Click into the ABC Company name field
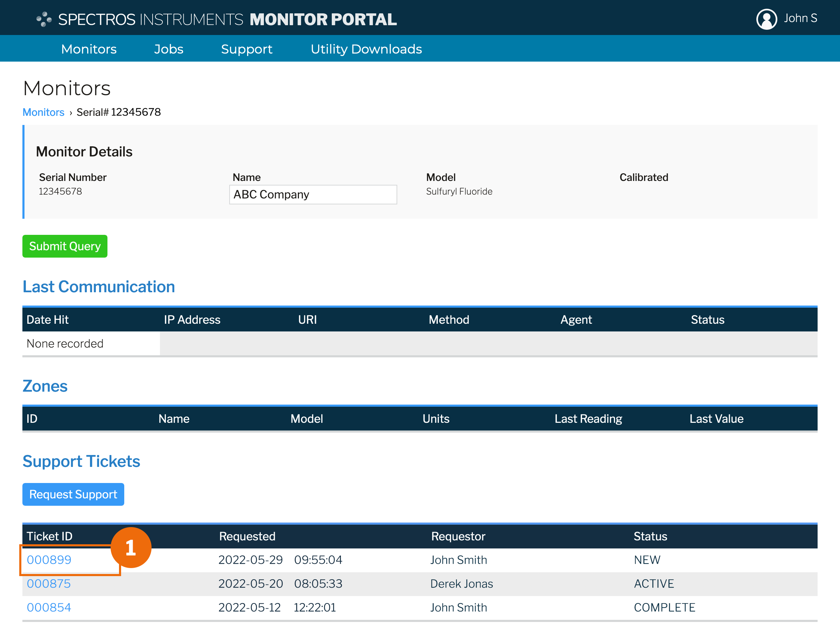The width and height of the screenshot is (840, 637). 313,195
